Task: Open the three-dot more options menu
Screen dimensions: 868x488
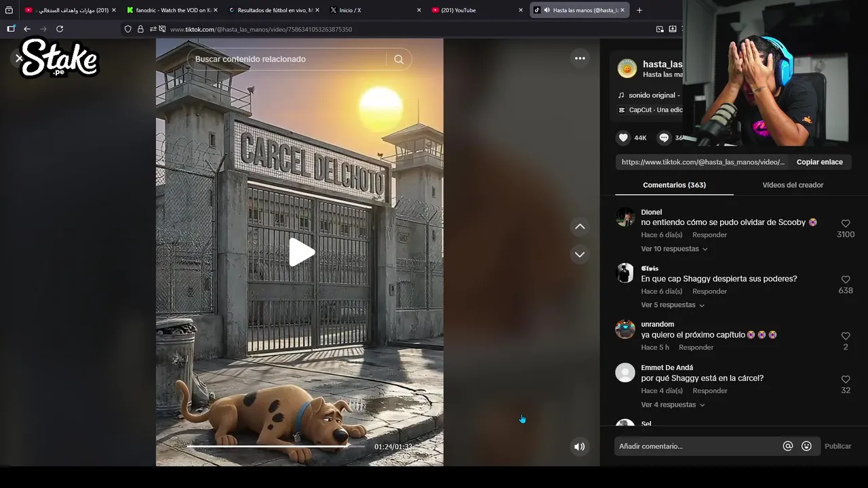Action: click(580, 58)
